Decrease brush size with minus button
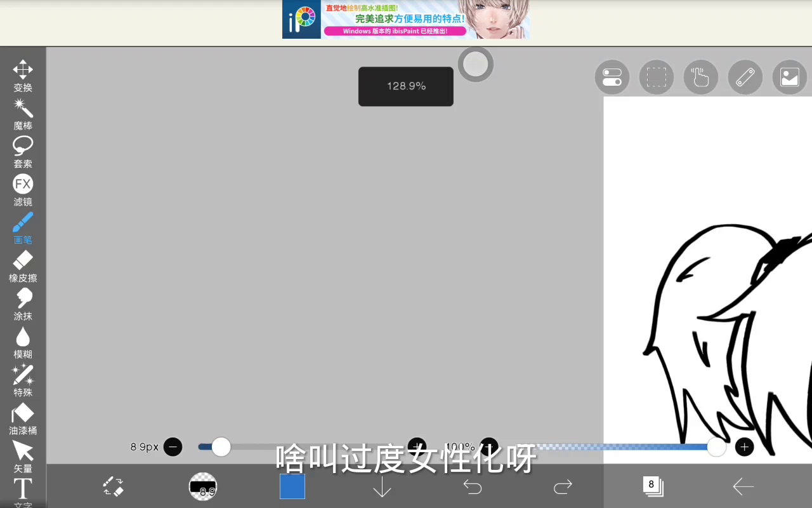This screenshot has width=812, height=508. click(173, 447)
